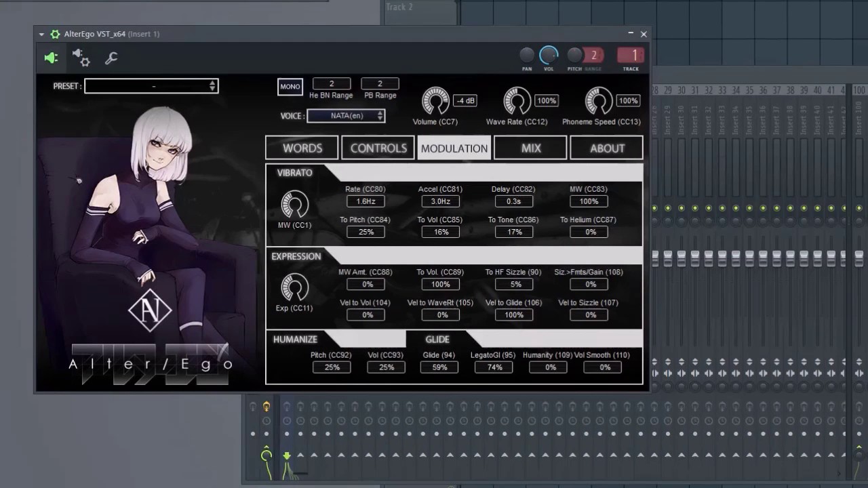This screenshot has width=868, height=488.
Task: Click the To Pitch (CC84) value 25%
Action: click(x=366, y=232)
